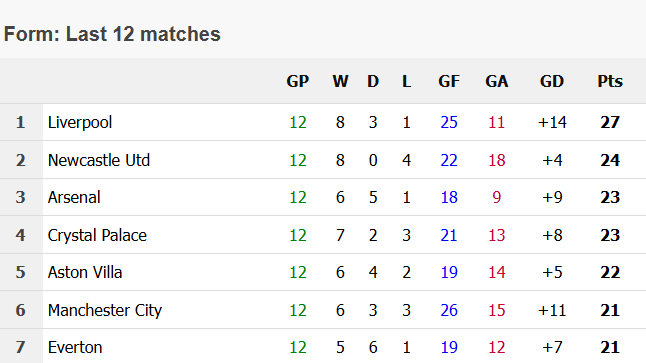646x363 pixels.
Task: Sort by the W wins column header
Action: pyautogui.click(x=340, y=81)
